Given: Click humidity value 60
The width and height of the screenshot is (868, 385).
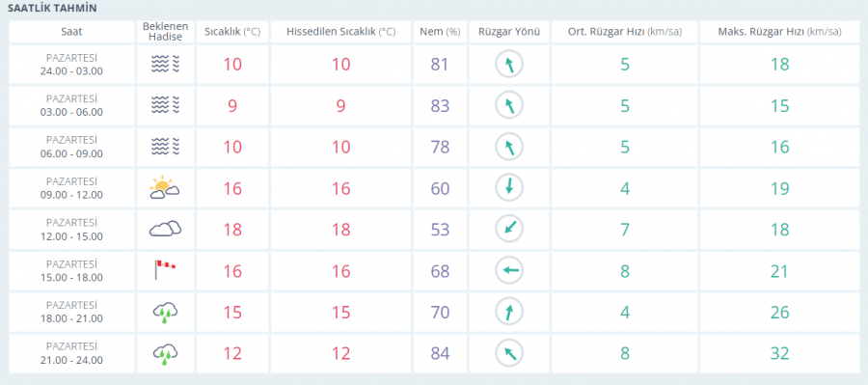Looking at the screenshot, I should point(440,188).
